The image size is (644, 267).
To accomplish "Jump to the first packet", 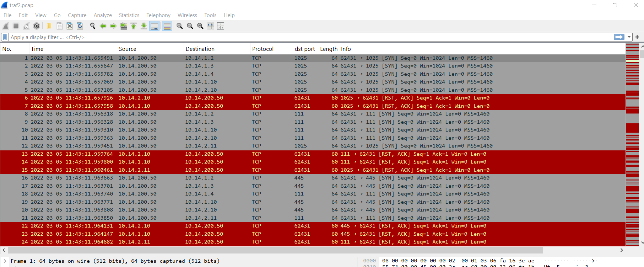I will coord(134,26).
